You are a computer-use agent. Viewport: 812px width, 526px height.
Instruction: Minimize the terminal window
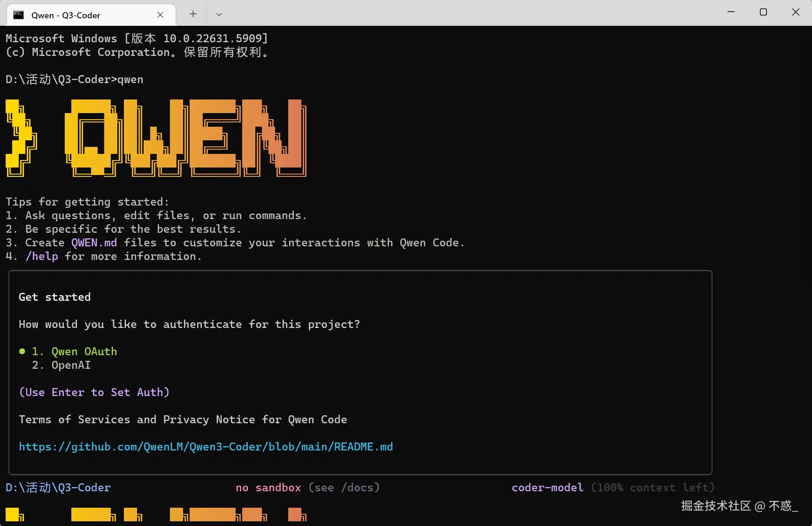coord(731,12)
